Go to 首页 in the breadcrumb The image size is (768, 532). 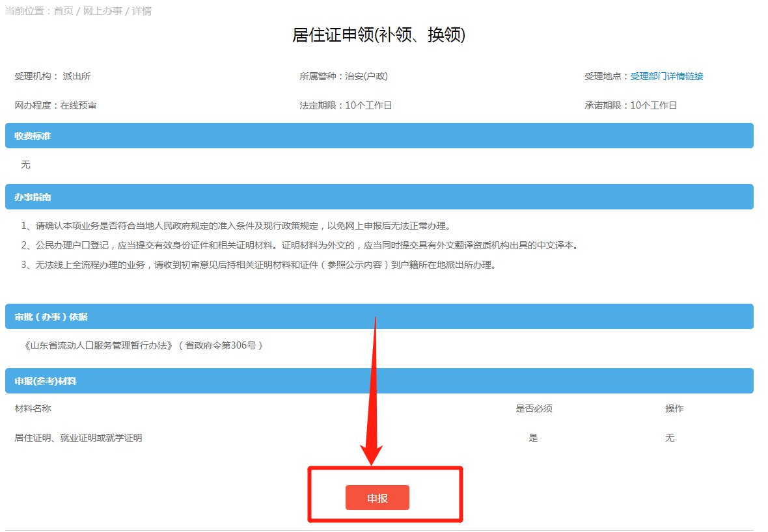pos(63,11)
